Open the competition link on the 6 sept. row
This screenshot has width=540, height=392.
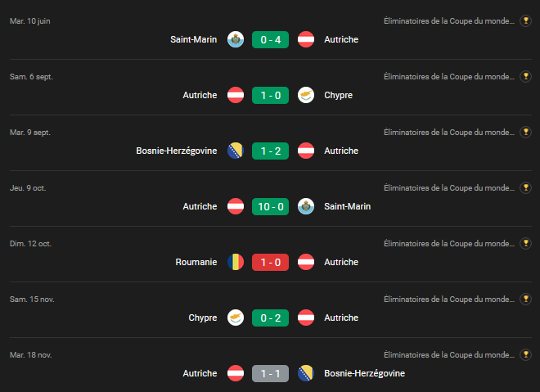[449, 77]
